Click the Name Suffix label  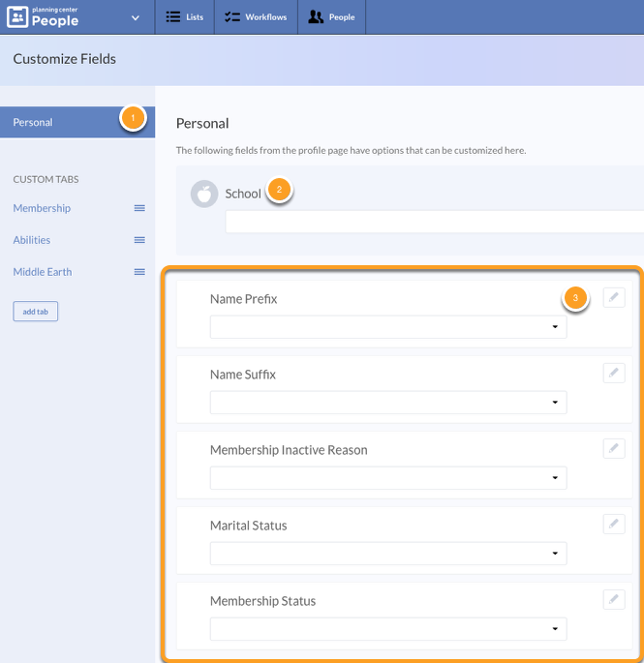pyautogui.click(x=243, y=375)
